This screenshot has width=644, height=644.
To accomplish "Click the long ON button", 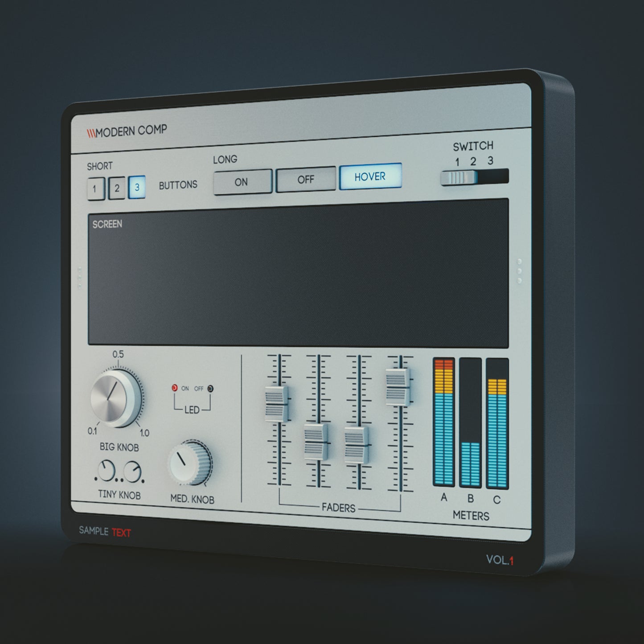I will tap(242, 182).
